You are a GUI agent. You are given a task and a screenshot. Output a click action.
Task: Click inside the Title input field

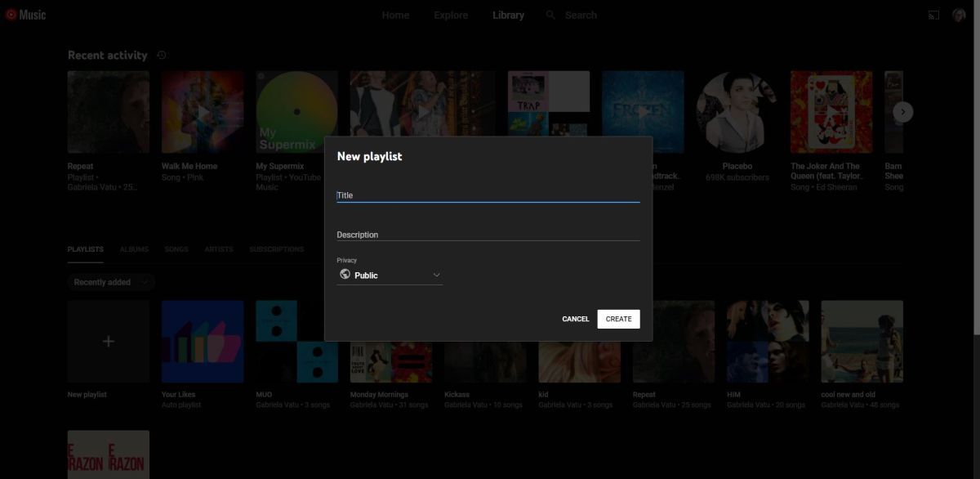(488, 195)
